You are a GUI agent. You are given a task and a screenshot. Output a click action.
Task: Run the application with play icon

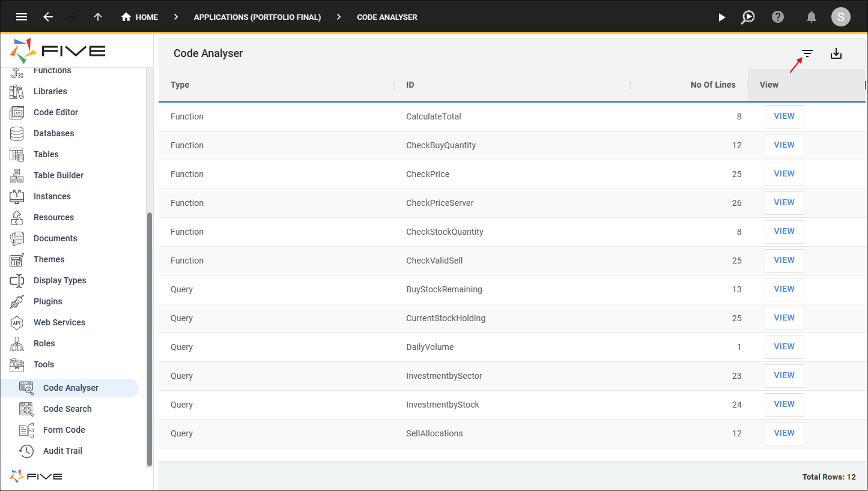click(722, 17)
